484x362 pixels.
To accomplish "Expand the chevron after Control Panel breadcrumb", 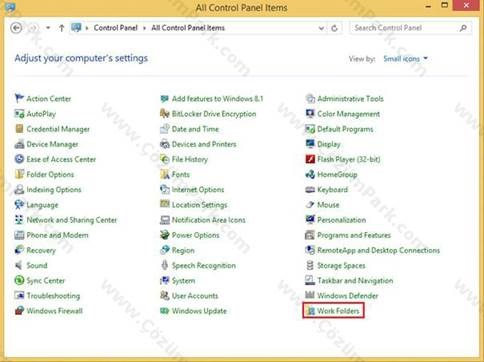I will tap(144, 28).
